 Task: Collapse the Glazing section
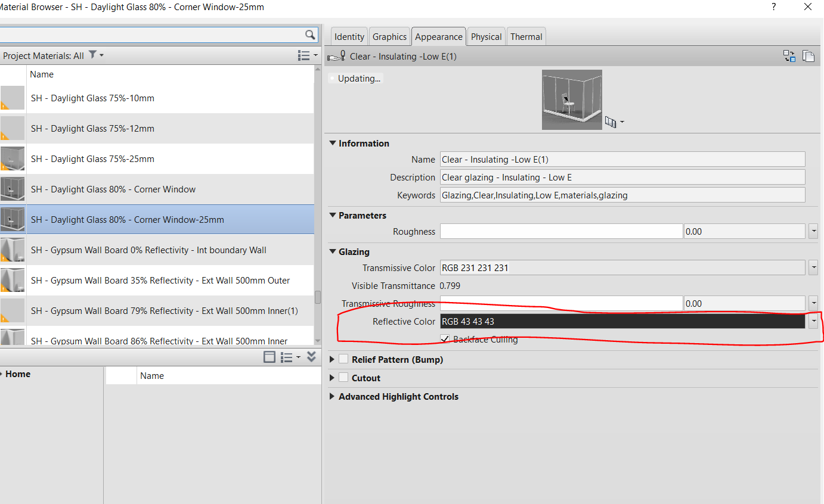(332, 251)
